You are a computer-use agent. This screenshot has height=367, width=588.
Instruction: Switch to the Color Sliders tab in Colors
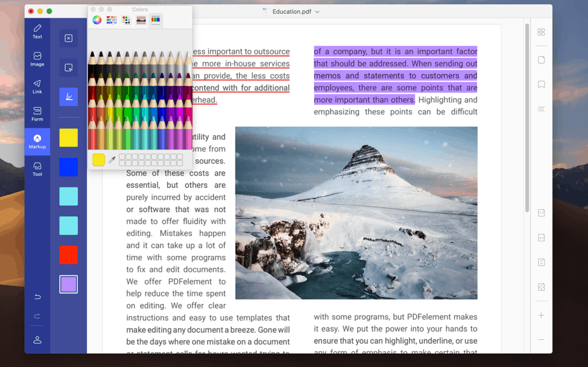[x=111, y=20]
